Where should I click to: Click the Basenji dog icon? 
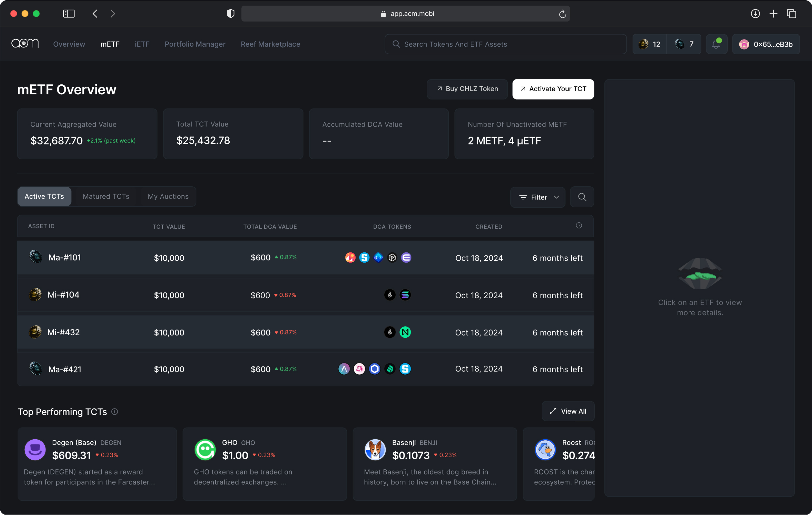click(375, 449)
